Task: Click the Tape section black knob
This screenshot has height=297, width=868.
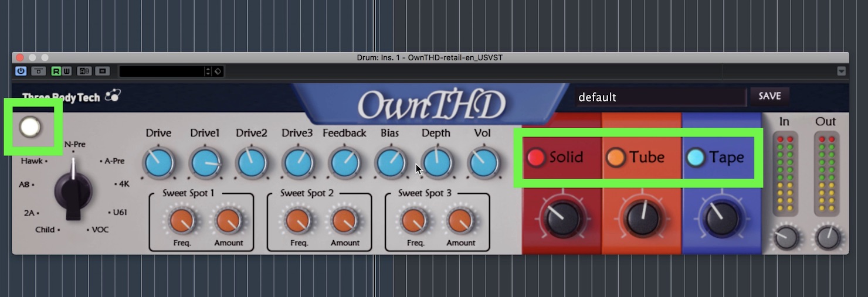Action: pyautogui.click(x=722, y=219)
